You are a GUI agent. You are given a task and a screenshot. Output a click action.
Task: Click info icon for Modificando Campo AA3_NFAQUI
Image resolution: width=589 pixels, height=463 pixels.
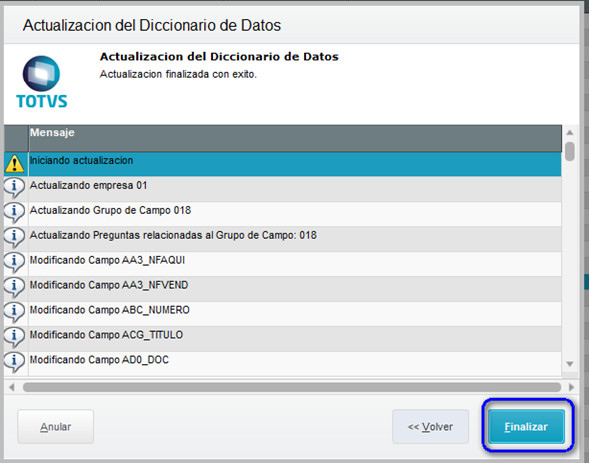(14, 262)
